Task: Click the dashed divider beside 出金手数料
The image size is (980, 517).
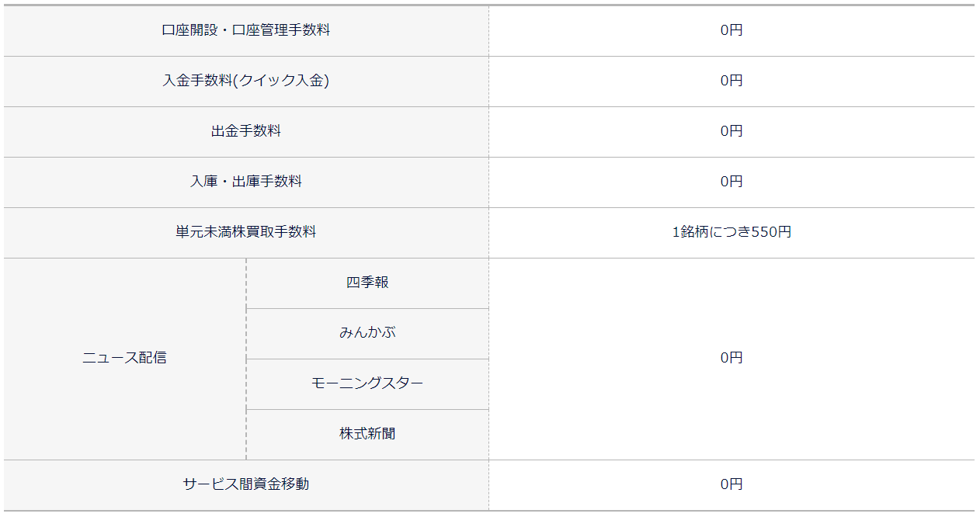Action: pyautogui.click(x=488, y=132)
